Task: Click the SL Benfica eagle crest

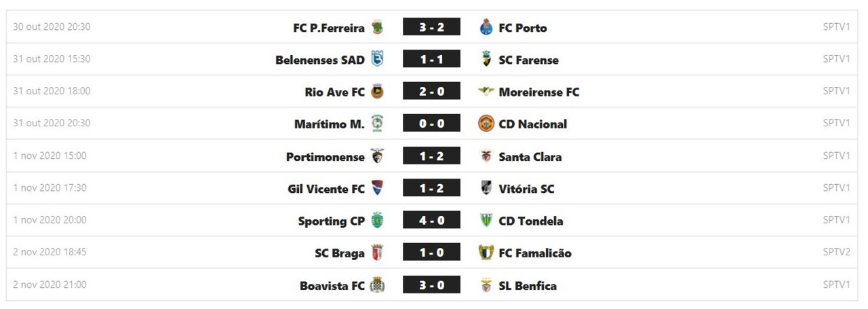Action: tap(486, 285)
